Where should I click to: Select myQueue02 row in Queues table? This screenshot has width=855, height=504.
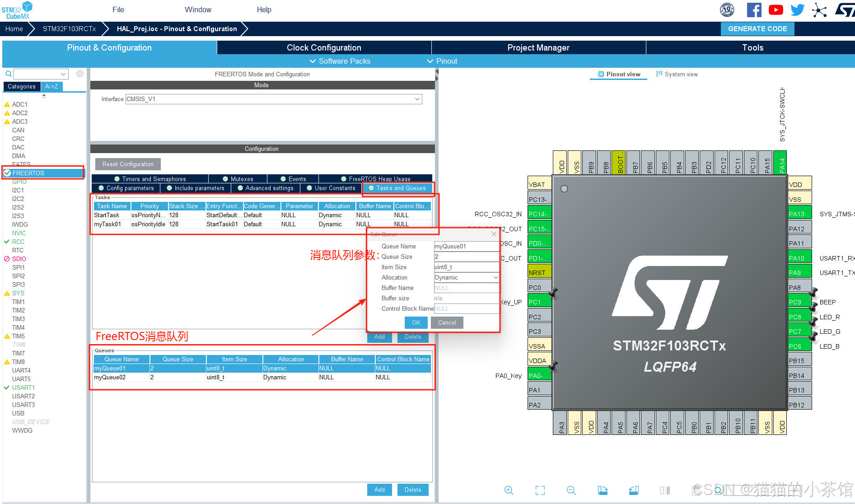(x=262, y=377)
